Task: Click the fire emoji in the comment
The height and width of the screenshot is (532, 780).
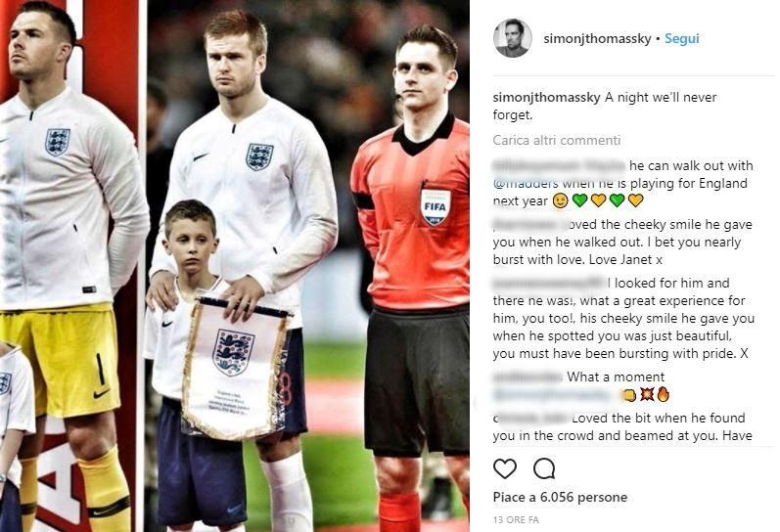Action: [664, 395]
